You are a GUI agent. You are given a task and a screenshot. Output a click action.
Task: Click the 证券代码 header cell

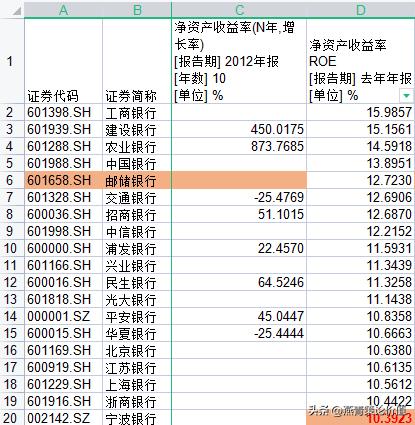(63, 61)
